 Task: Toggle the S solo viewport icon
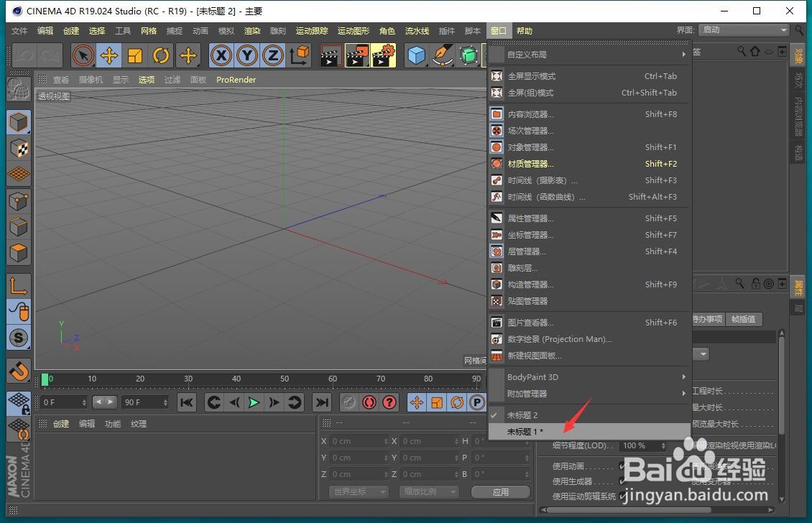[19, 338]
